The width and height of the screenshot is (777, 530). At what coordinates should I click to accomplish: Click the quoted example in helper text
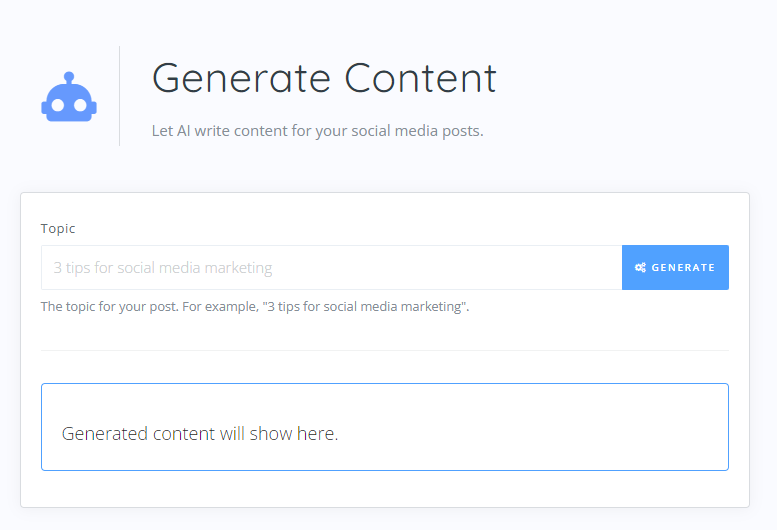pos(364,307)
